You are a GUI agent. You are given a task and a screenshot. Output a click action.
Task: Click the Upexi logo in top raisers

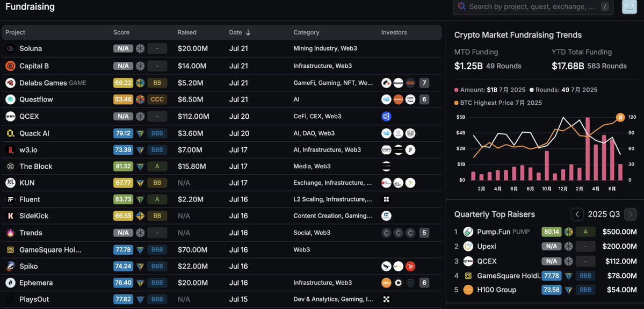468,246
